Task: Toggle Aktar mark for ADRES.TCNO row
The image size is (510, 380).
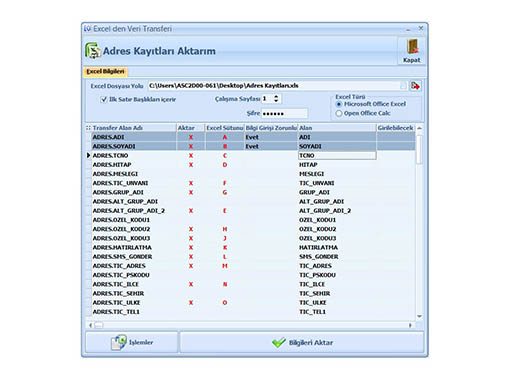Action: click(x=191, y=156)
